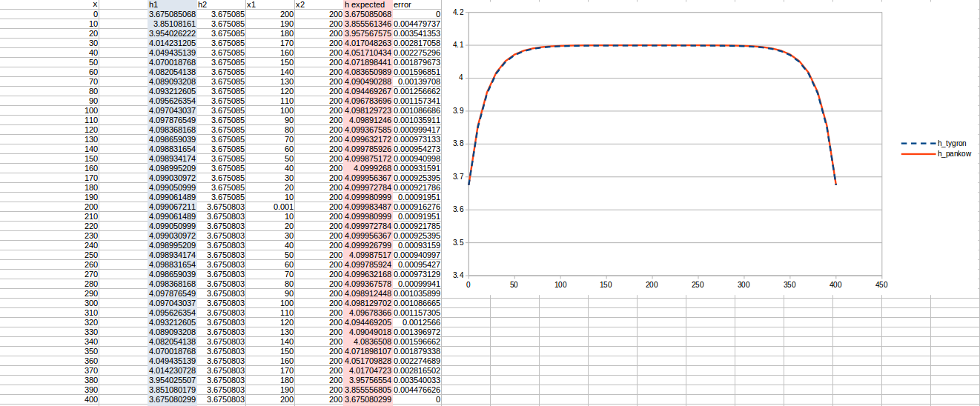Viewport: 980px width, 406px height.
Task: Click the 450 label on chart X axis
Action: pos(881,284)
